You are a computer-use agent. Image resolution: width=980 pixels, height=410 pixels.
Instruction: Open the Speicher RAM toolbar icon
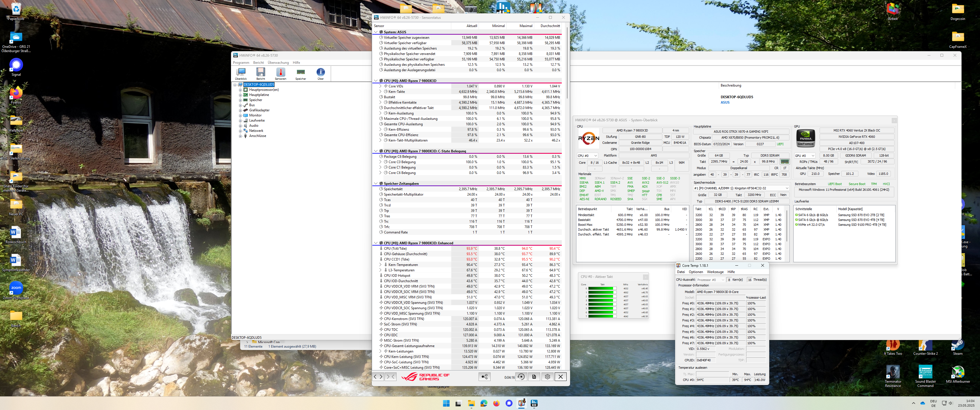click(301, 73)
